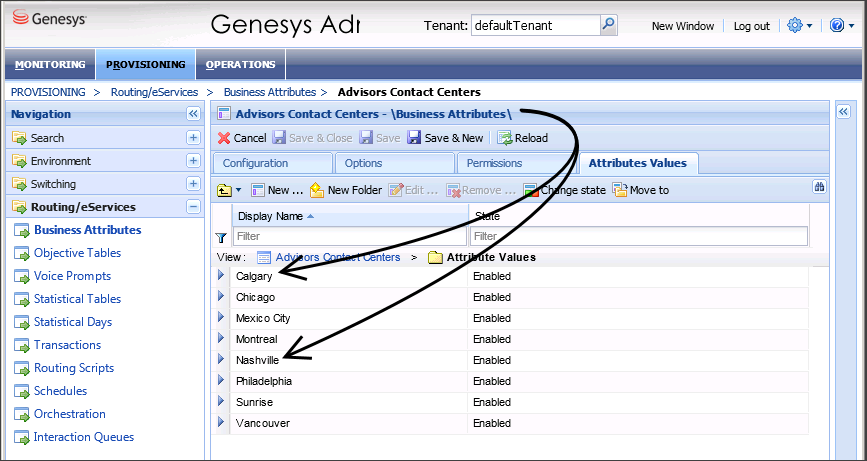
Task: Click the Cancel button
Action: click(x=242, y=138)
